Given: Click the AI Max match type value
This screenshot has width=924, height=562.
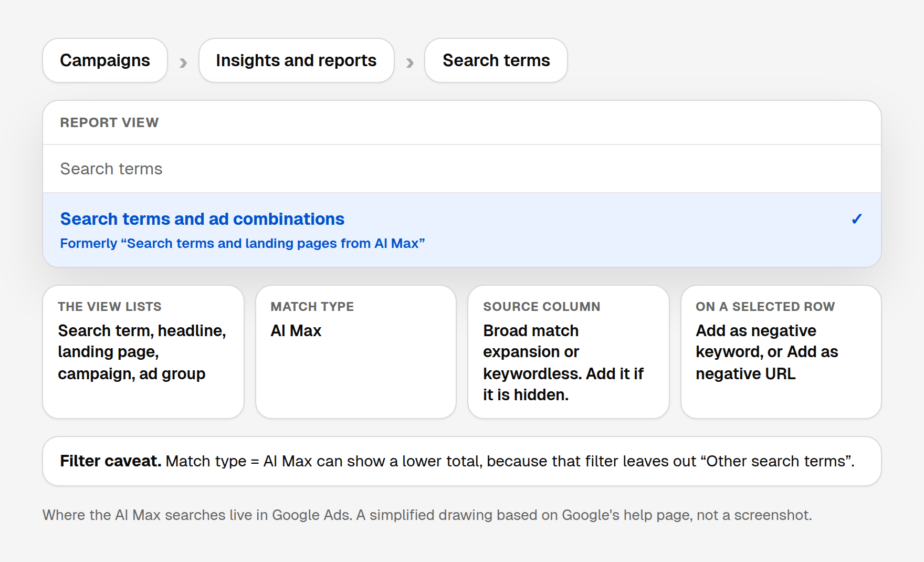Looking at the screenshot, I should click(x=296, y=331).
